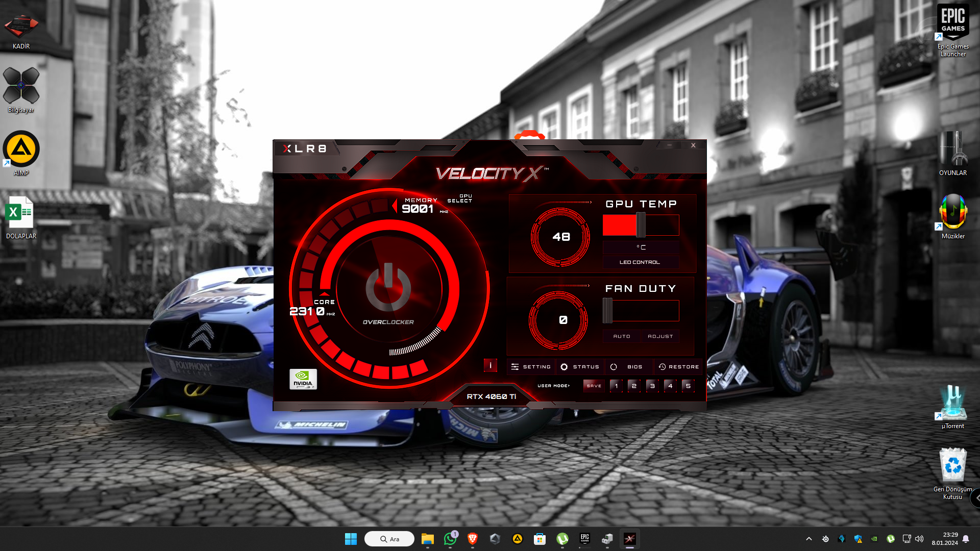Select the Müzikler desktop shortcut
The image size is (980, 551).
click(953, 217)
